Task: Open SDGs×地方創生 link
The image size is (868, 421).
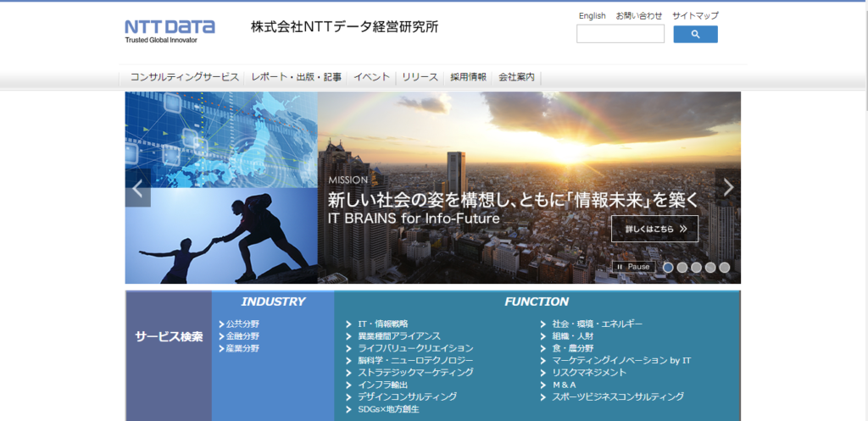Action: click(x=388, y=409)
